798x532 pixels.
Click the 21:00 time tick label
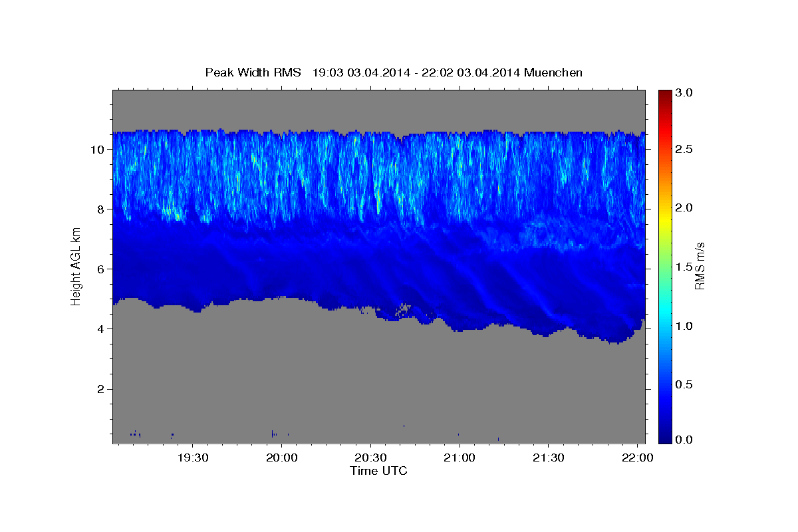pos(459,458)
